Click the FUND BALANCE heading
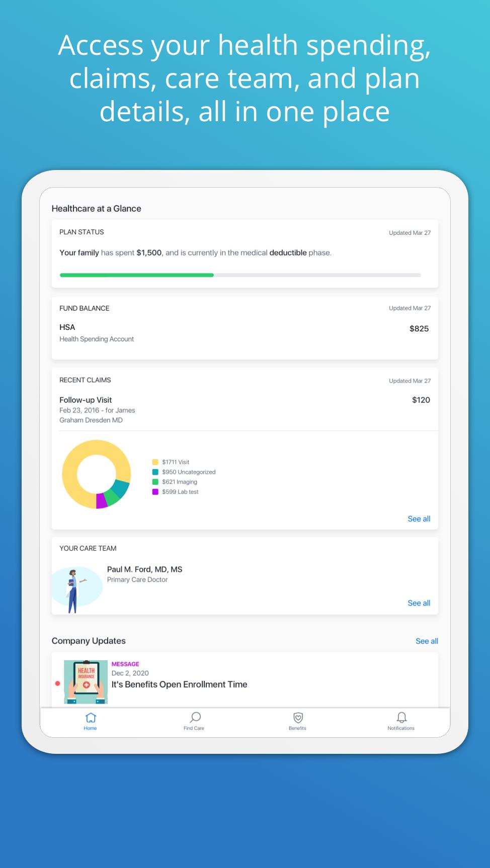This screenshot has height=868, width=490. (x=84, y=308)
